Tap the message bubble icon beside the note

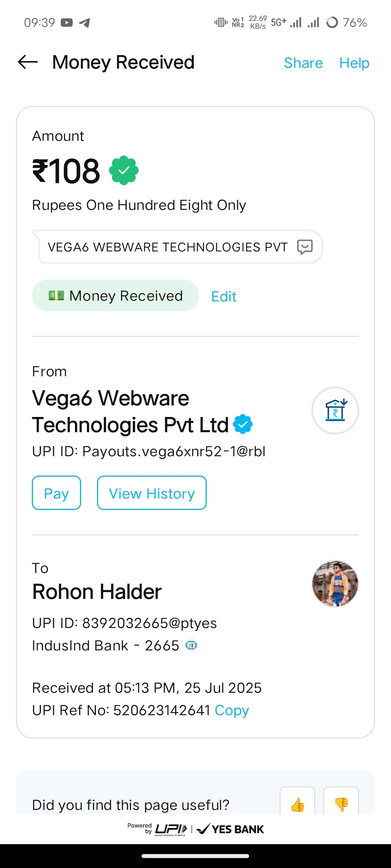click(x=305, y=247)
